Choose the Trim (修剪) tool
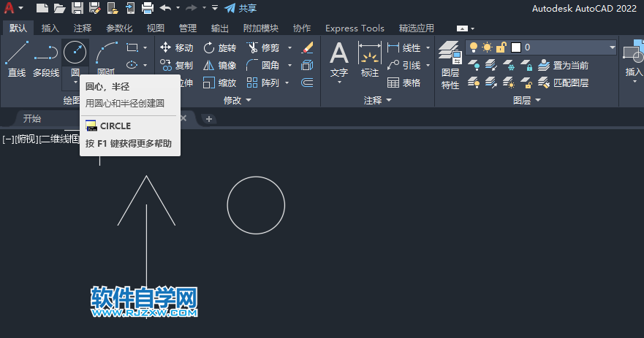The width and height of the screenshot is (644, 338). (263, 47)
